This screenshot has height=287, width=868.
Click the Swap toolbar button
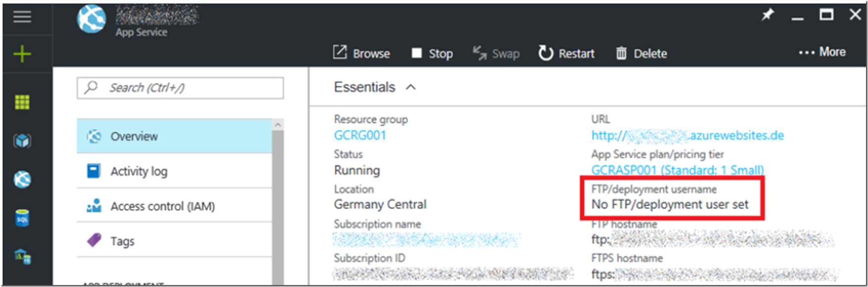(496, 53)
